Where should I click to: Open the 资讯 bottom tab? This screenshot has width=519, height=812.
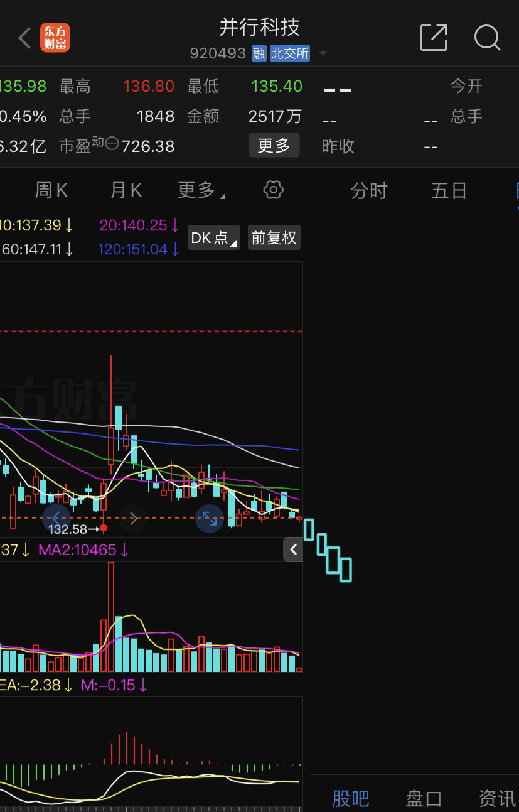pos(498,798)
